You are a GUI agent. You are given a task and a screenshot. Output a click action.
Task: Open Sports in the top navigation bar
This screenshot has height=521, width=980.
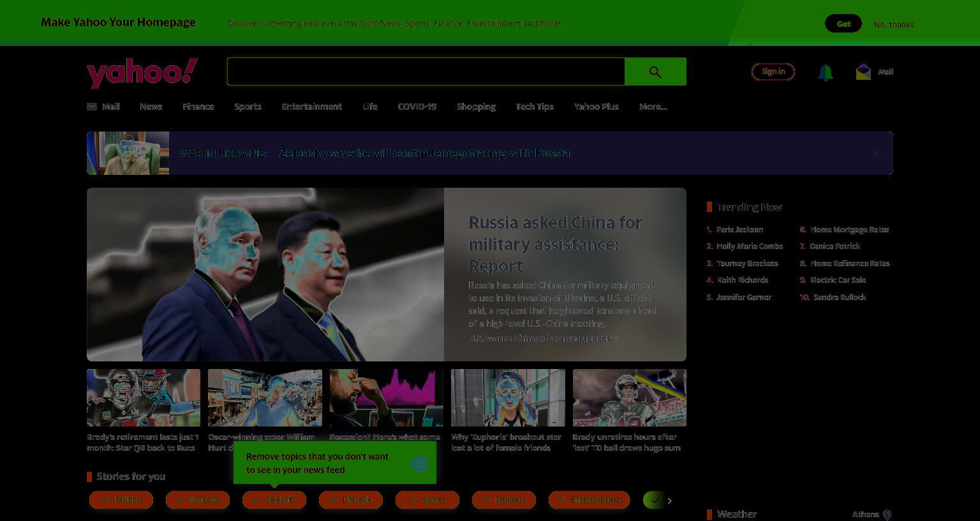248,107
